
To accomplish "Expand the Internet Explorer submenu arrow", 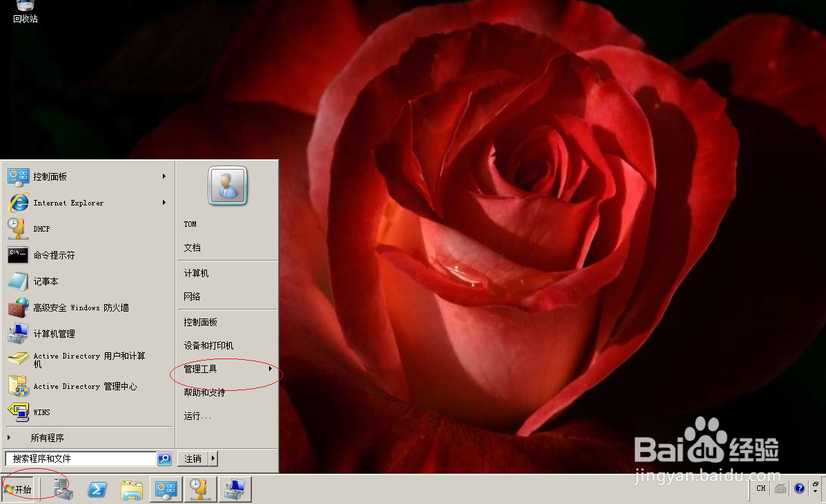I will (164, 203).
